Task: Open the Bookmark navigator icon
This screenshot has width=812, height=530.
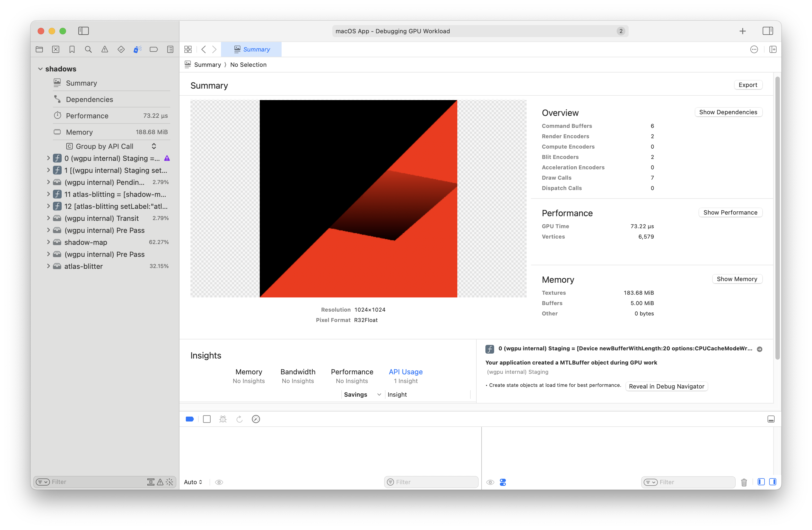Action: click(x=72, y=49)
